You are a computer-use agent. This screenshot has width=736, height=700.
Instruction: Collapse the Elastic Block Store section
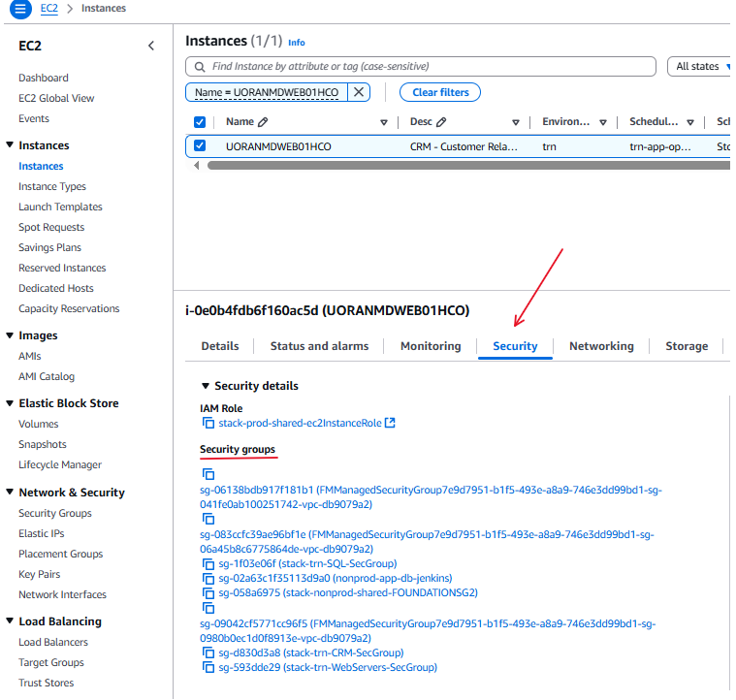pos(10,403)
